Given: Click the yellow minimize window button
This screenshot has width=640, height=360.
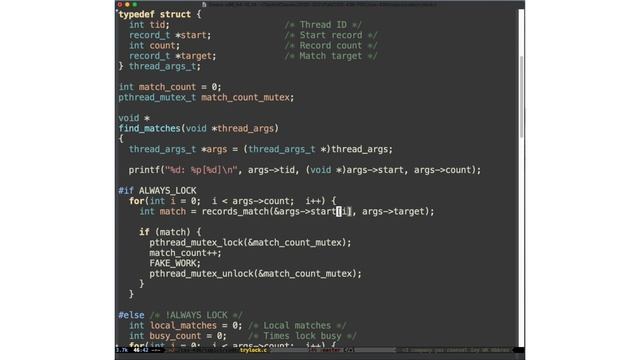Looking at the screenshot, I should point(127,4).
